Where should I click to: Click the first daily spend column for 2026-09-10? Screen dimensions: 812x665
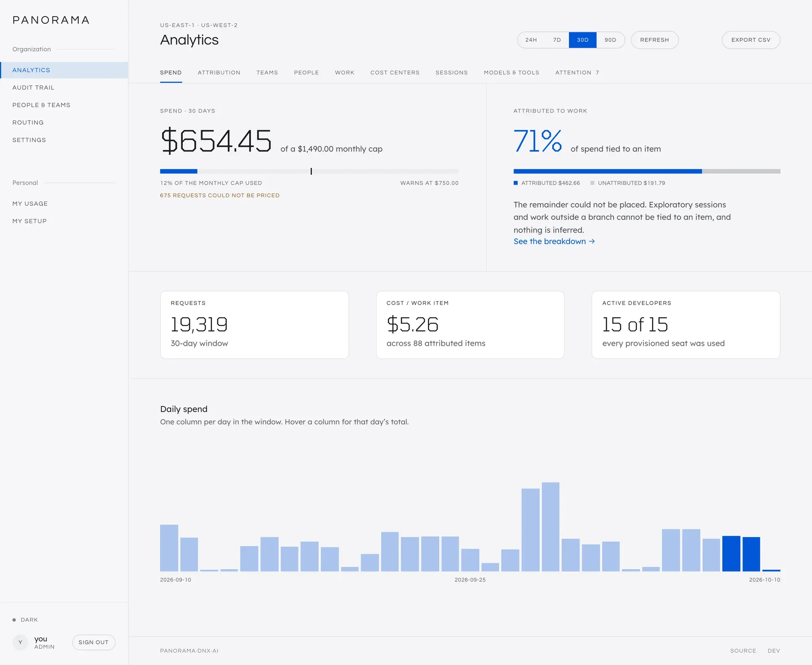point(169,548)
